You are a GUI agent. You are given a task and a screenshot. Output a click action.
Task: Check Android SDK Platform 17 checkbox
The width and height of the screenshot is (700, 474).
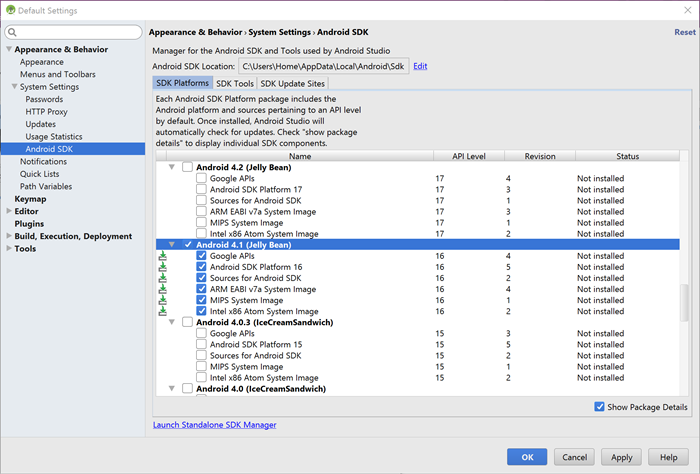[x=201, y=189]
